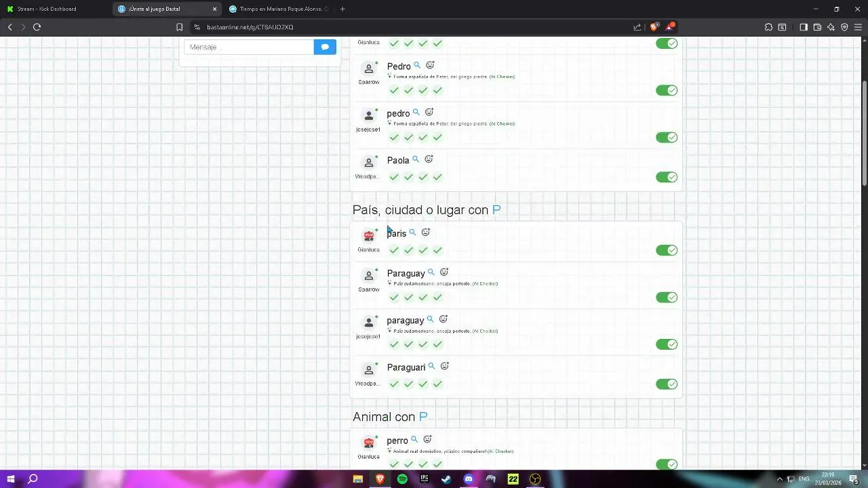Look up Paraguay using its magnifier icon
868x488 pixels.
pos(431,272)
